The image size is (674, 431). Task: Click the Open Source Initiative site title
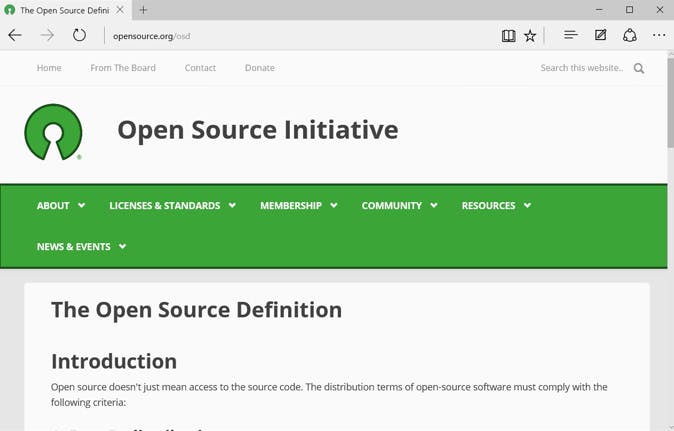pyautogui.click(x=258, y=130)
